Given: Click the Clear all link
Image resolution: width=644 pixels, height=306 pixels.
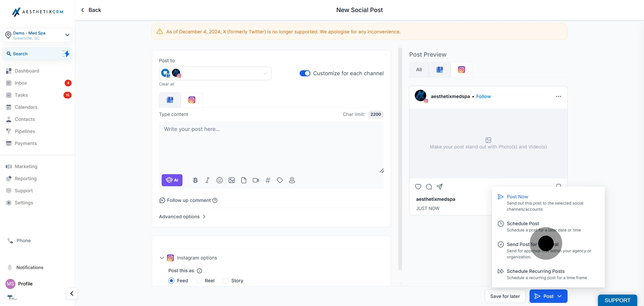Looking at the screenshot, I should (x=167, y=84).
